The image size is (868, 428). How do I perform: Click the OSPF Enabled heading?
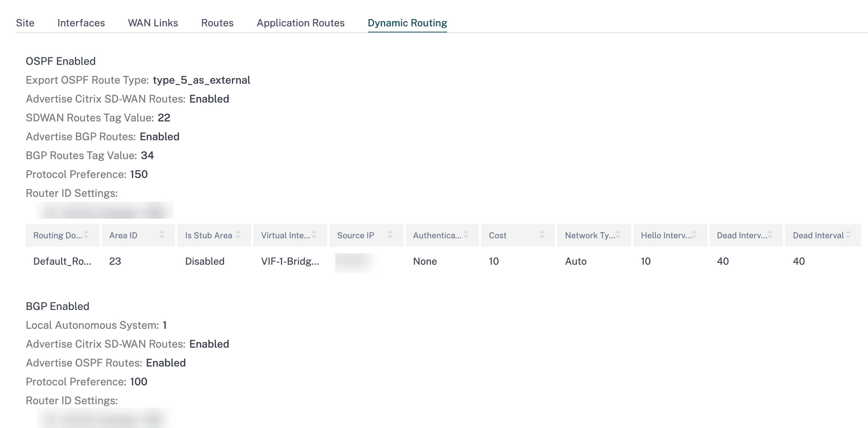coord(61,61)
